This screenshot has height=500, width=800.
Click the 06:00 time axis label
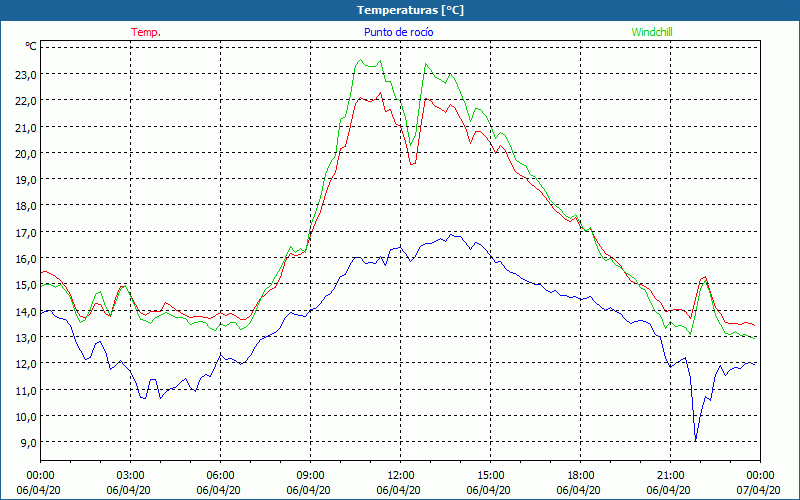click(220, 476)
